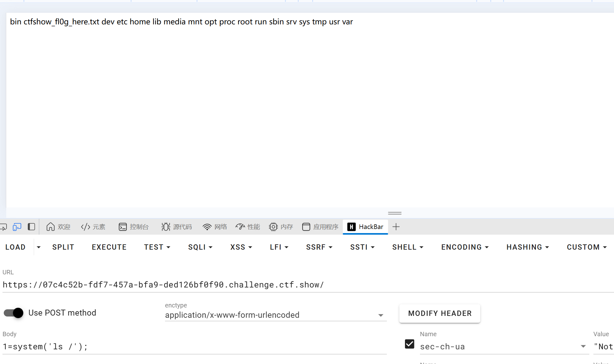Open the Welcome home tab
Screen dimensions: 614x364
[x=58, y=227]
